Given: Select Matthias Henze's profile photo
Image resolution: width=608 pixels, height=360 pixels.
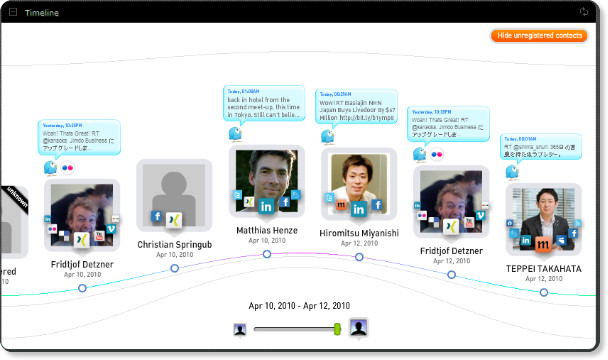Looking at the screenshot, I should point(267,181).
